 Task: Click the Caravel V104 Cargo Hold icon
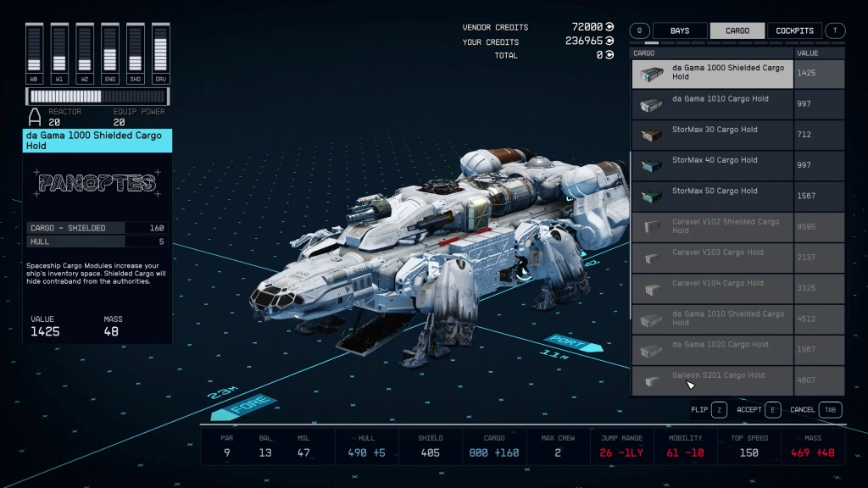pos(652,289)
